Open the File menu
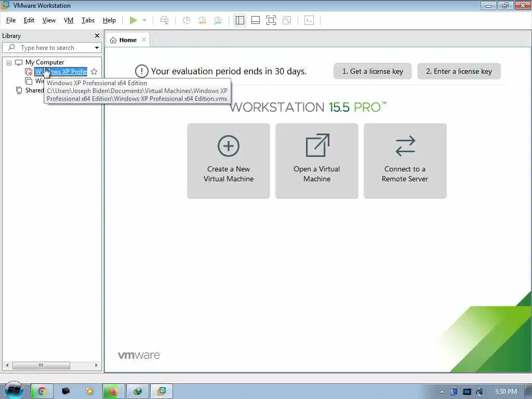The image size is (532, 399). [11, 20]
